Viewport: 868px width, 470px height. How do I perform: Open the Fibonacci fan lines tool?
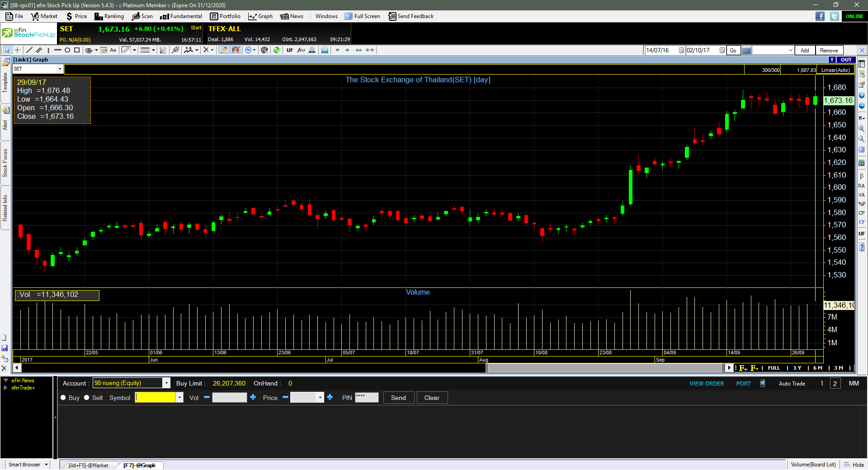tap(163, 50)
